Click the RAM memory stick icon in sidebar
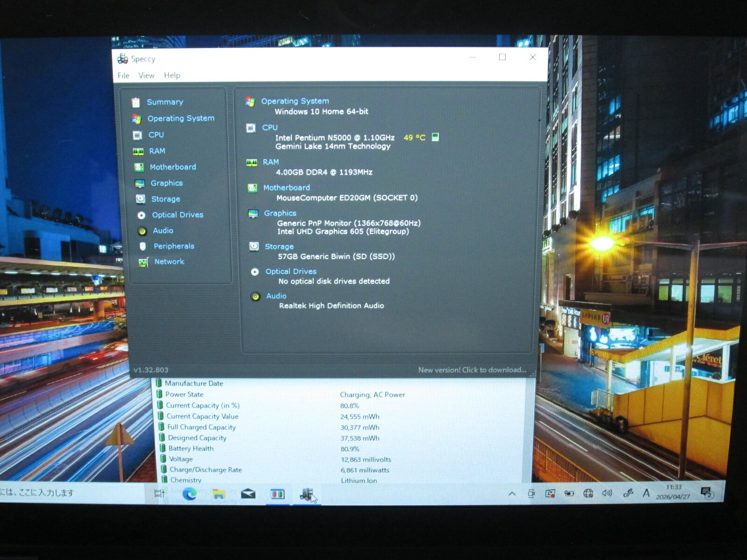Screen dimensions: 747x560 (138, 151)
